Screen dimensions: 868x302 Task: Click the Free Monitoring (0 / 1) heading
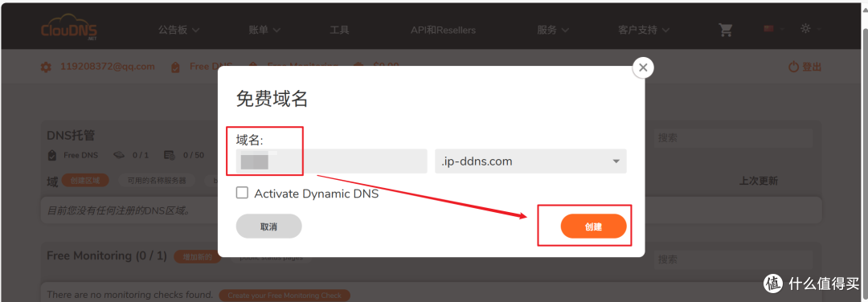(x=107, y=255)
